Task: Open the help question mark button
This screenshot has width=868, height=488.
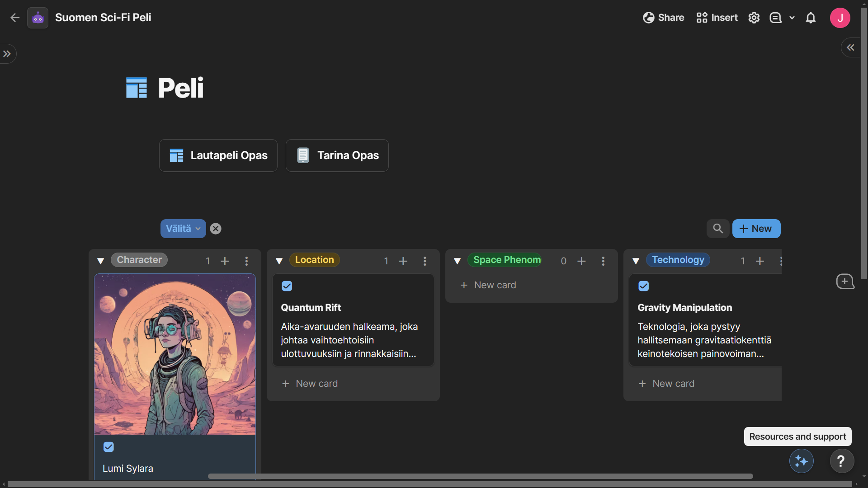Action: click(841, 461)
